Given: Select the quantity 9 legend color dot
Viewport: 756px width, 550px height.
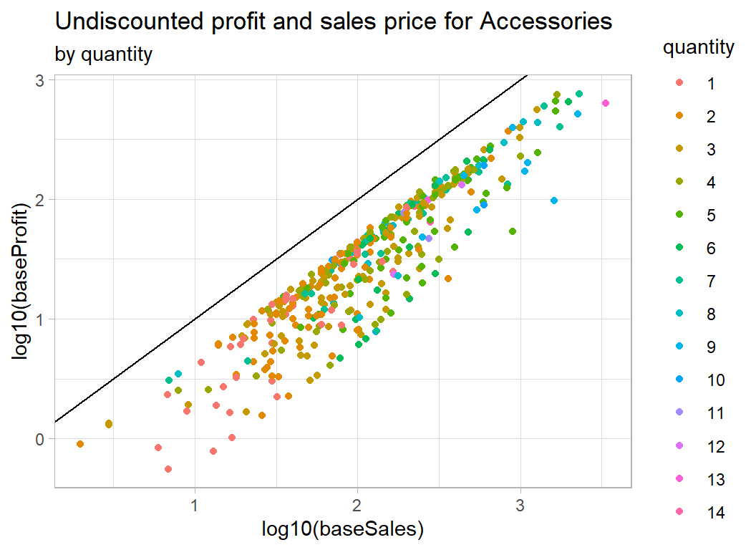Looking at the screenshot, I should (679, 347).
